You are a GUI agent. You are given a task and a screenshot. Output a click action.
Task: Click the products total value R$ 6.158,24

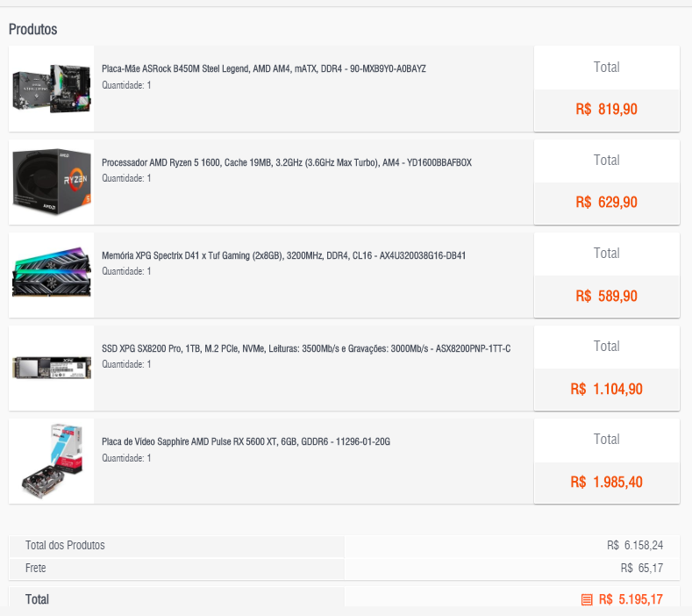pyautogui.click(x=635, y=545)
